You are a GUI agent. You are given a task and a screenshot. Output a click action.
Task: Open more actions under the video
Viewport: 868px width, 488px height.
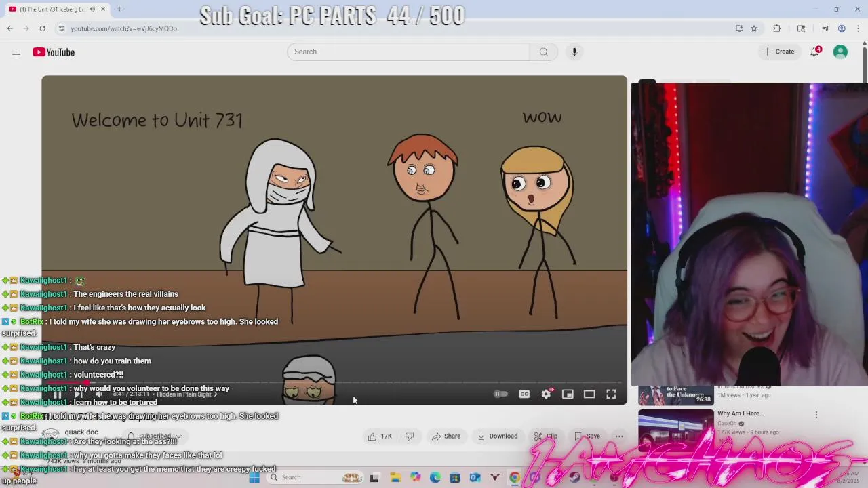(619, 436)
